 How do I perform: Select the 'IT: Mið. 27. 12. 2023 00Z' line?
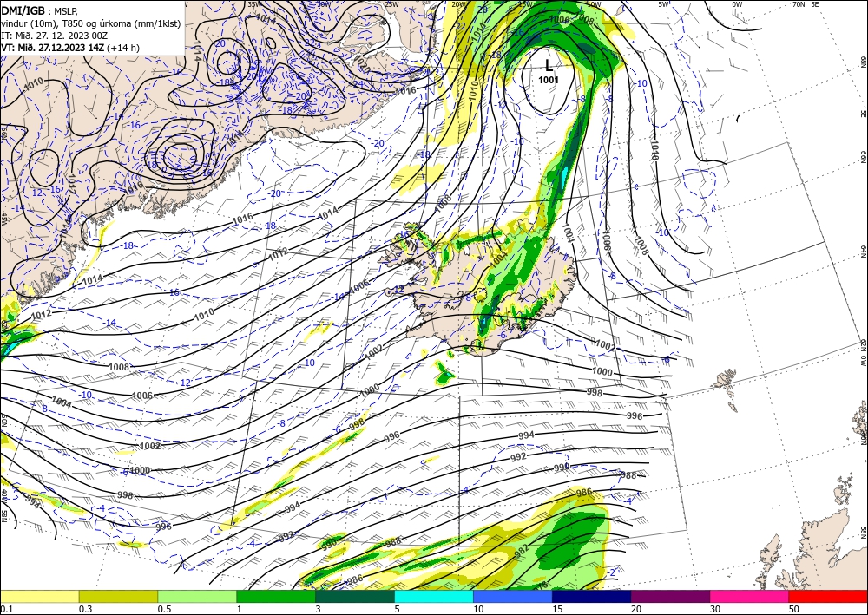tap(54, 36)
